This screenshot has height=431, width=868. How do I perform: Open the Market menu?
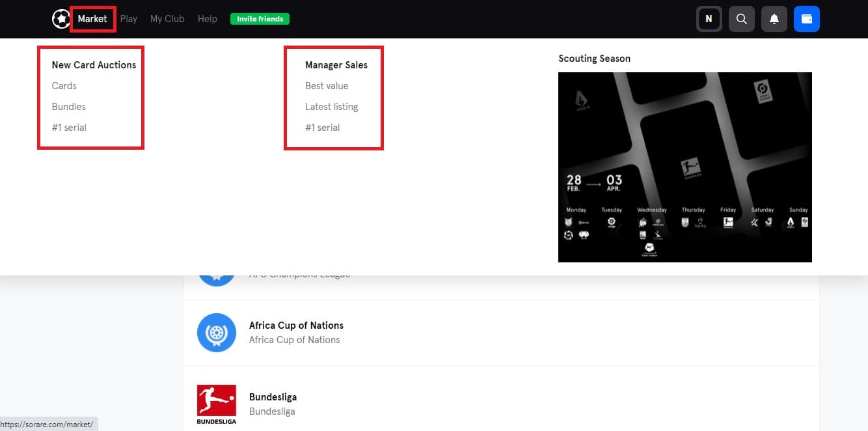point(92,19)
